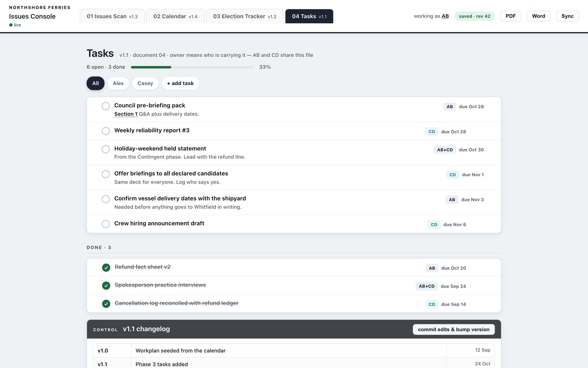Click the CD owner badge on Weekly reliability report
588x368 pixels.
pyautogui.click(x=432, y=132)
